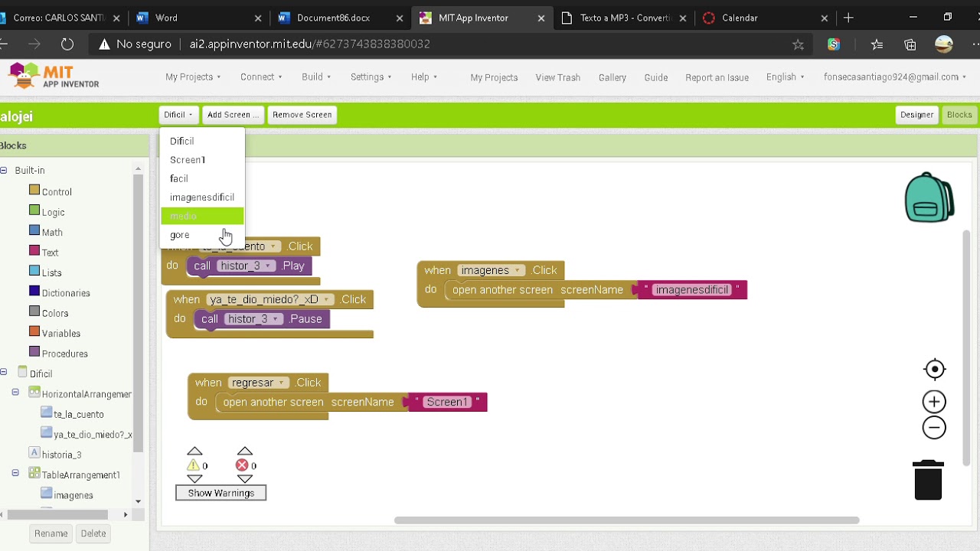Screen dimensions: 980x551
Task: Center workspace with the crosshair icon
Action: (x=934, y=370)
